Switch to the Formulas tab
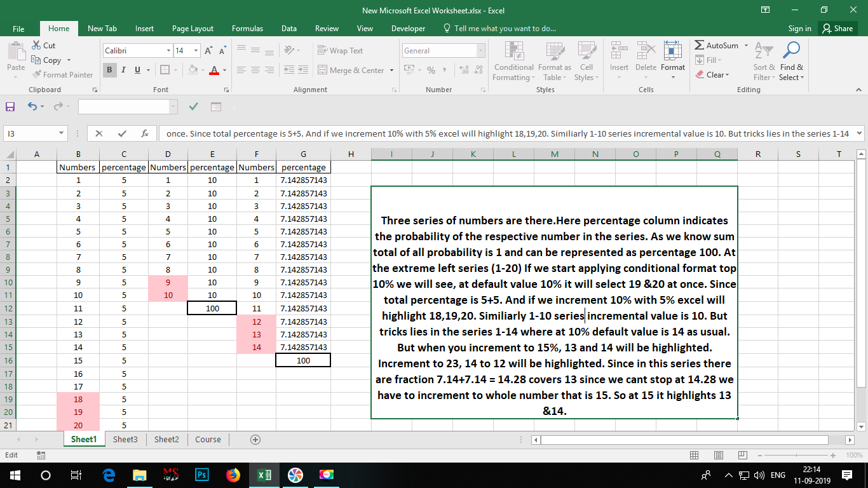Screen dimensions: 868x488 247,28
